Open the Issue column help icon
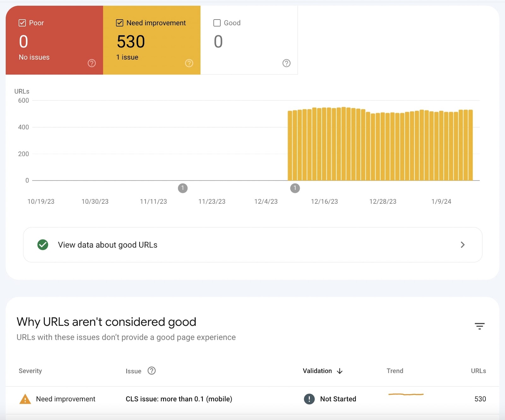 point(151,371)
